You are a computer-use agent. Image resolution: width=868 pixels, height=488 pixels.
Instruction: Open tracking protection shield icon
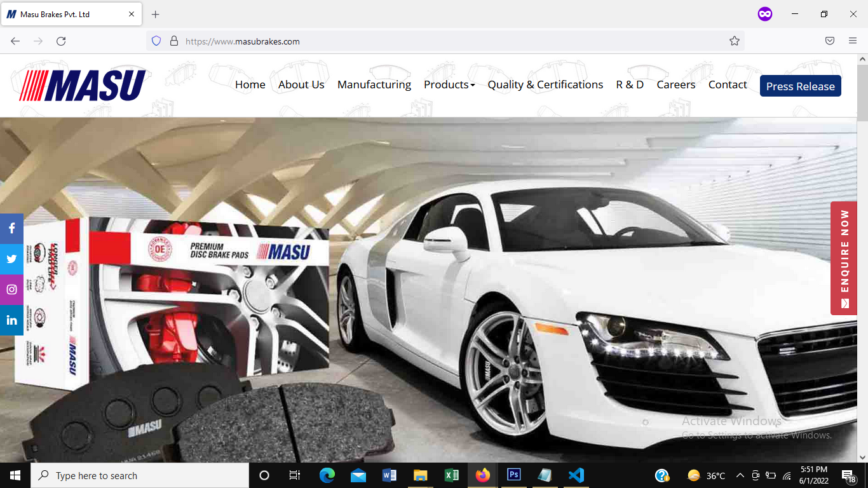156,41
